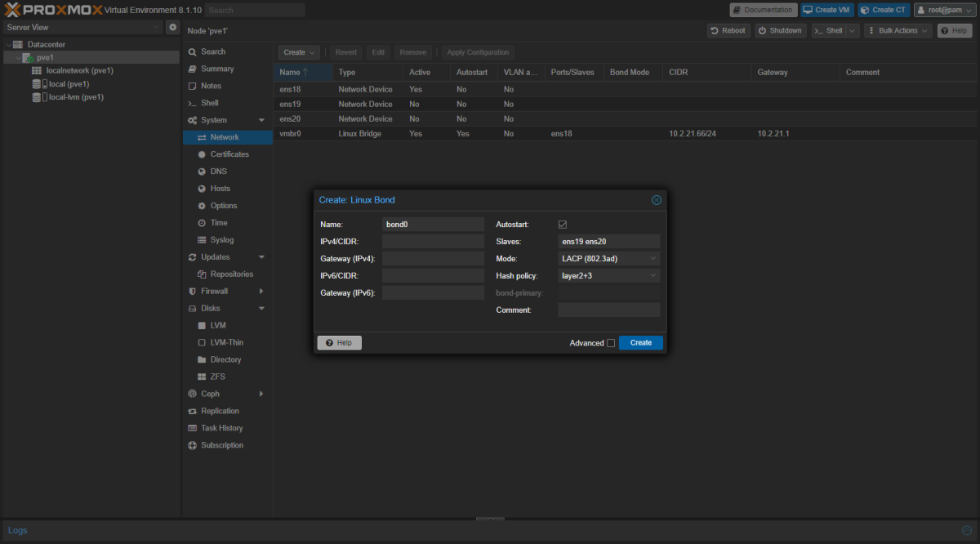Open the Server View settings gear icon

pyautogui.click(x=172, y=27)
